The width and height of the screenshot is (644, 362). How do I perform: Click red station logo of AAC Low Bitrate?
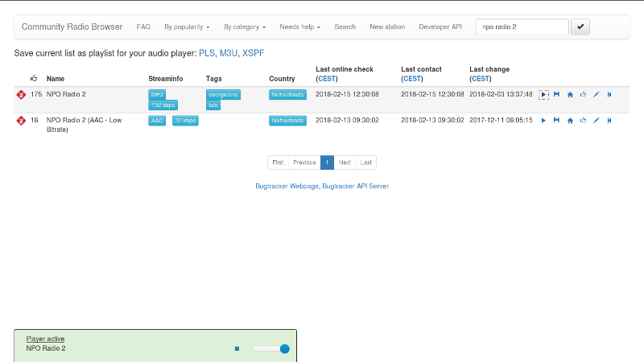(x=21, y=121)
